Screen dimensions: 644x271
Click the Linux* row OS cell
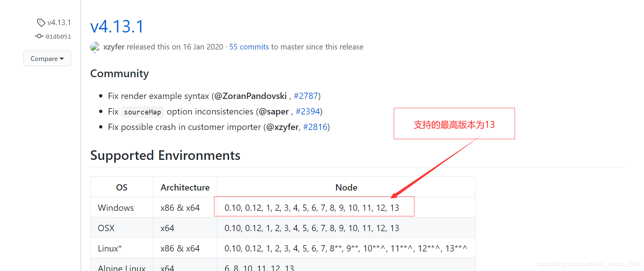(110, 248)
